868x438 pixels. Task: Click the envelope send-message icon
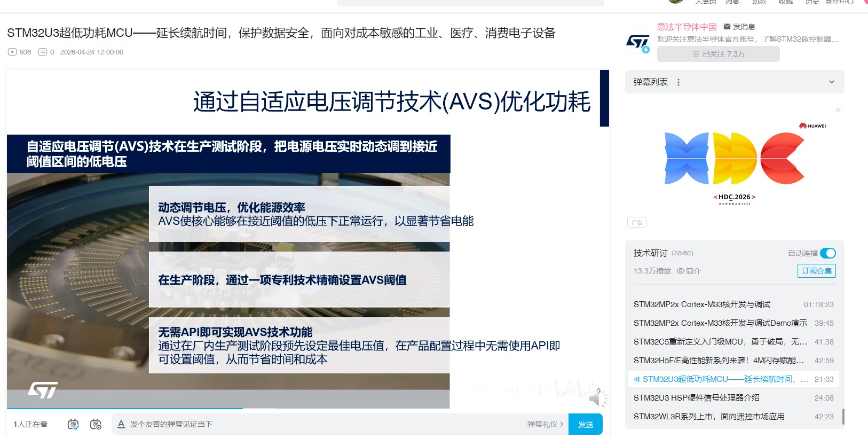(x=727, y=27)
